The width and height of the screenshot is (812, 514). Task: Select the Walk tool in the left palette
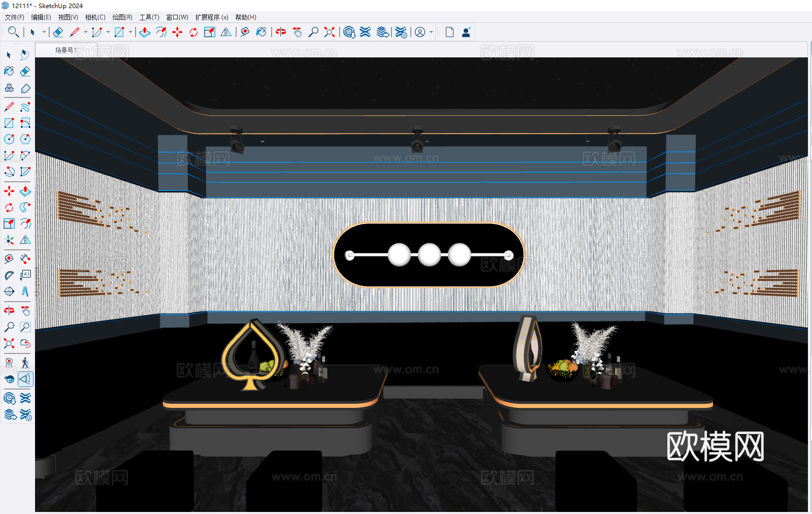[x=25, y=363]
